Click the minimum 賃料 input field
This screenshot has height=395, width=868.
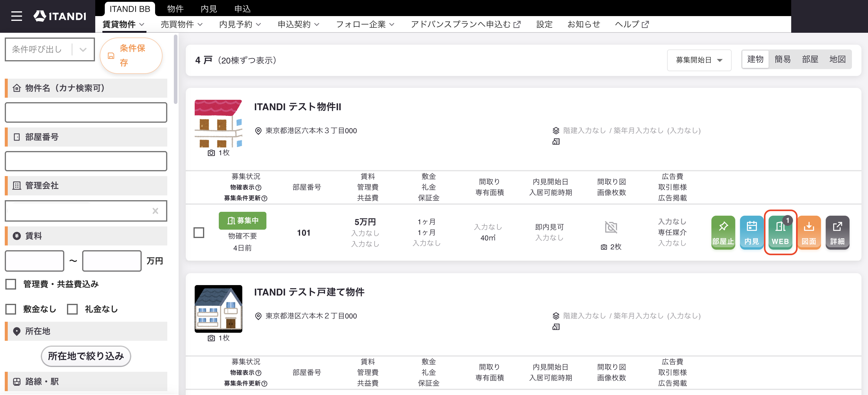pos(34,261)
